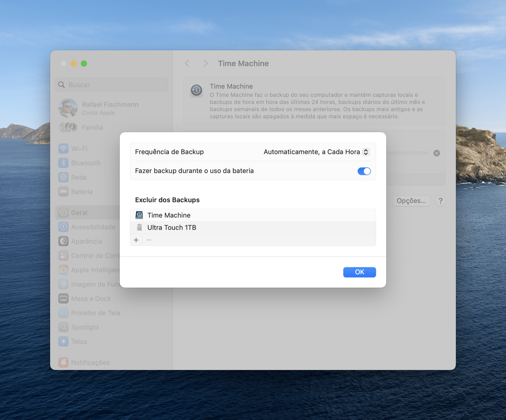Click the Rafael Fischmann profile picture
The image size is (506, 420).
tap(68, 108)
